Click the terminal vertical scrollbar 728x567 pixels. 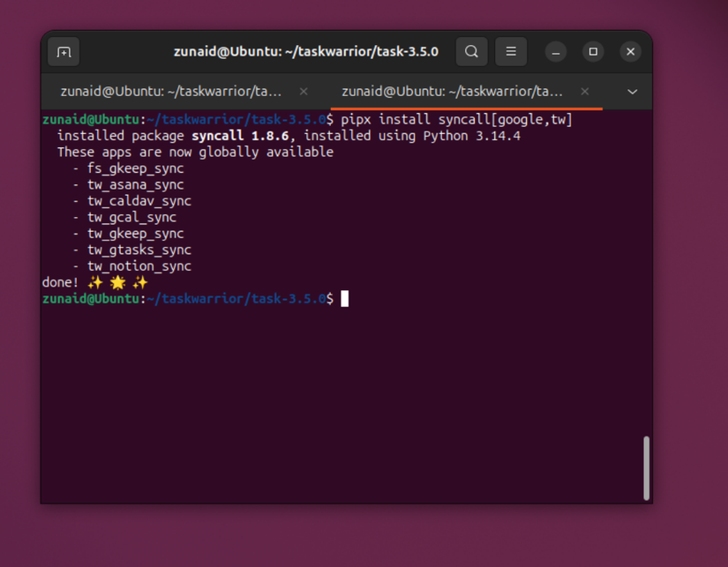[646, 467]
